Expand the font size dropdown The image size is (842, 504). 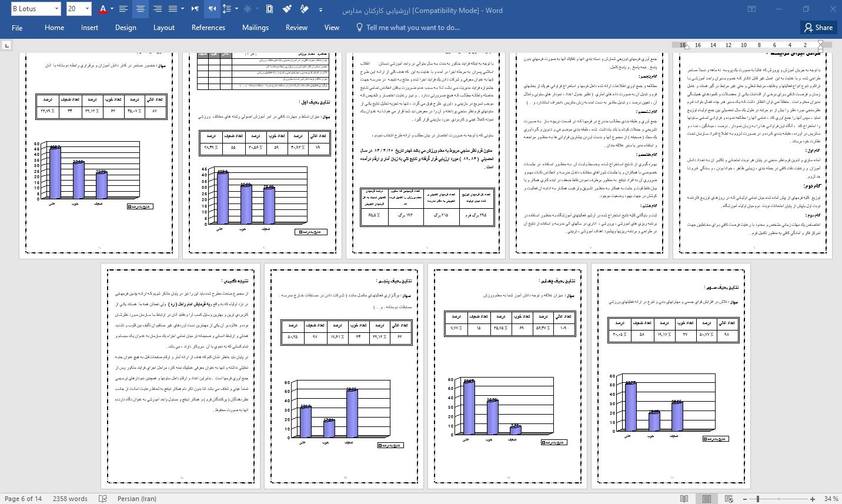pyautogui.click(x=87, y=9)
